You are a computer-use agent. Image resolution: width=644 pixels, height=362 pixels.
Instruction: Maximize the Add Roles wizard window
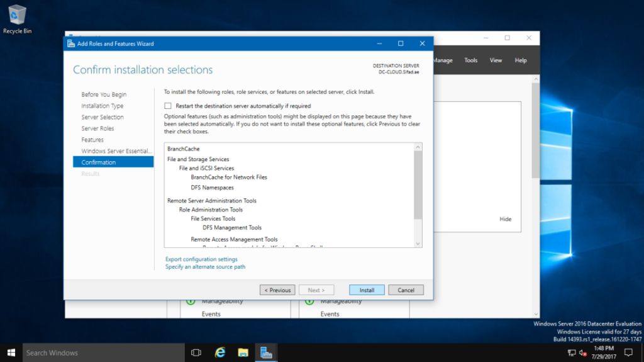click(x=401, y=43)
